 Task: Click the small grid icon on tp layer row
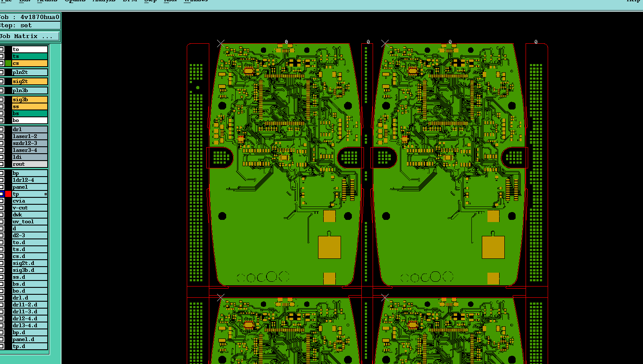click(45, 194)
